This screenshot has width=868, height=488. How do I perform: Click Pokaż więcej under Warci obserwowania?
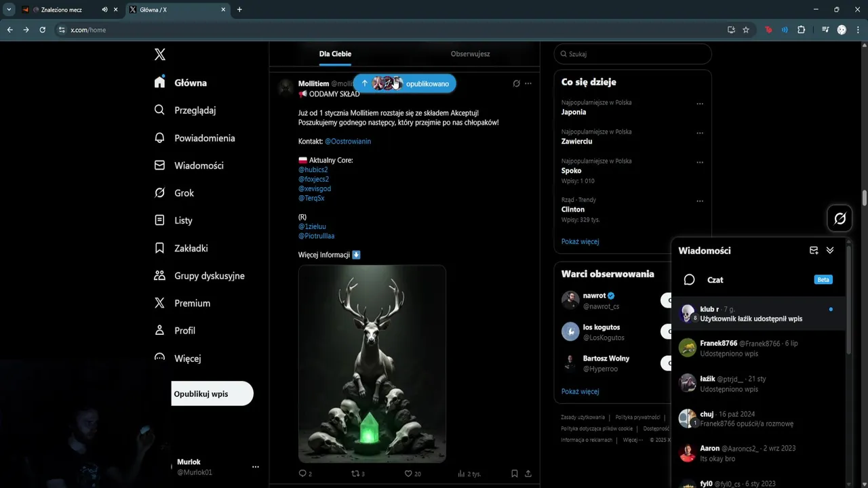(x=580, y=391)
